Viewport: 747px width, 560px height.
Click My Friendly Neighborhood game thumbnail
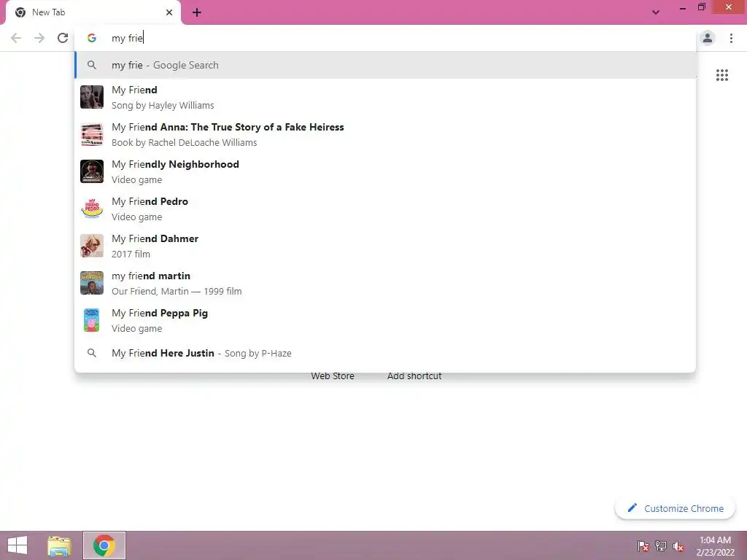[x=92, y=171]
